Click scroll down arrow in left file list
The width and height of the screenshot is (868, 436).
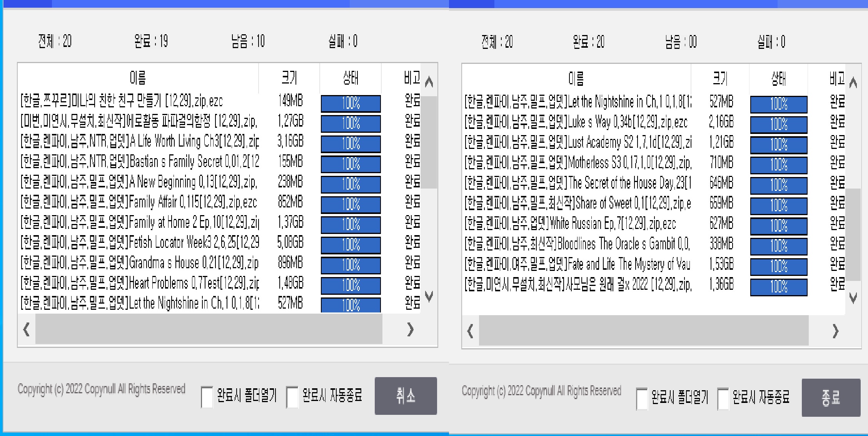(429, 296)
